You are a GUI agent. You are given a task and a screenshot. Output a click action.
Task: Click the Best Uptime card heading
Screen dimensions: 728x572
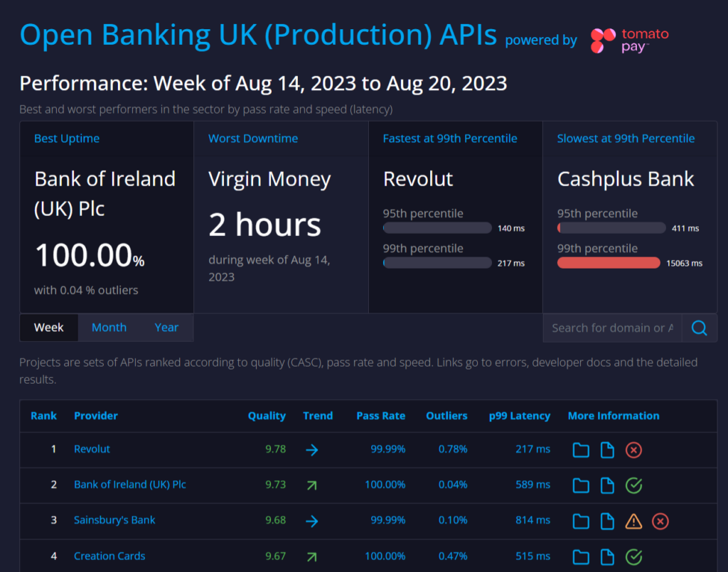tap(67, 139)
